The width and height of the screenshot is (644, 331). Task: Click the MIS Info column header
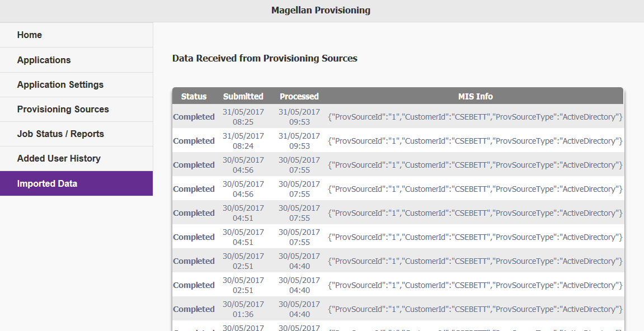(x=475, y=97)
